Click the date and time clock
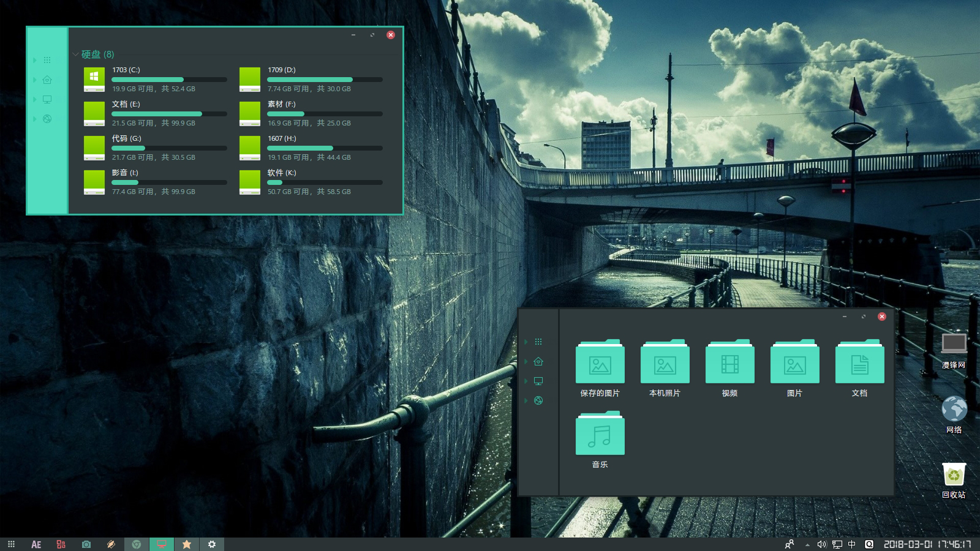980x551 pixels. [927, 544]
